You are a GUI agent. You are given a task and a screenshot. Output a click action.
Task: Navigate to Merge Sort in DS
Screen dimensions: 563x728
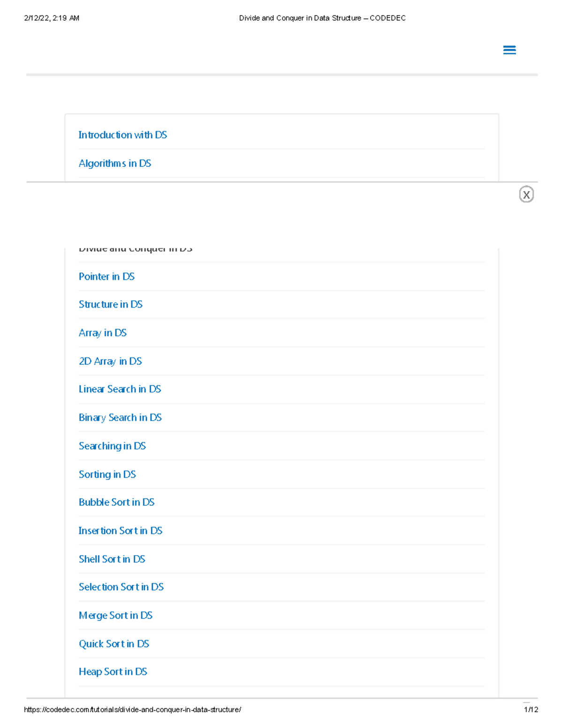(115, 615)
